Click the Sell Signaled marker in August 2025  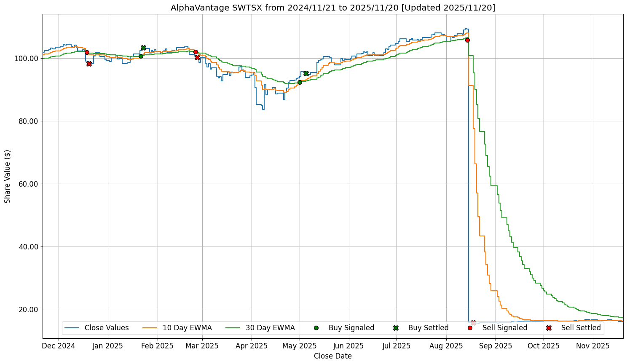point(467,40)
